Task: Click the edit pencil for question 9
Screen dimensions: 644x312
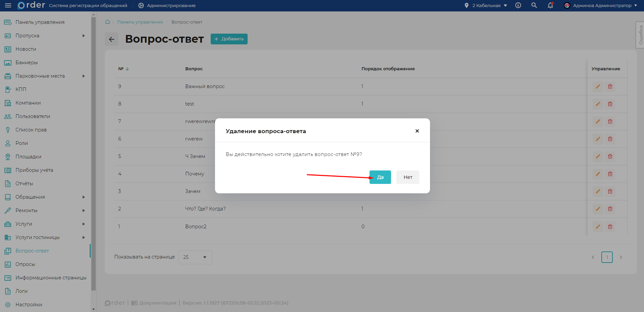Action: tap(598, 87)
